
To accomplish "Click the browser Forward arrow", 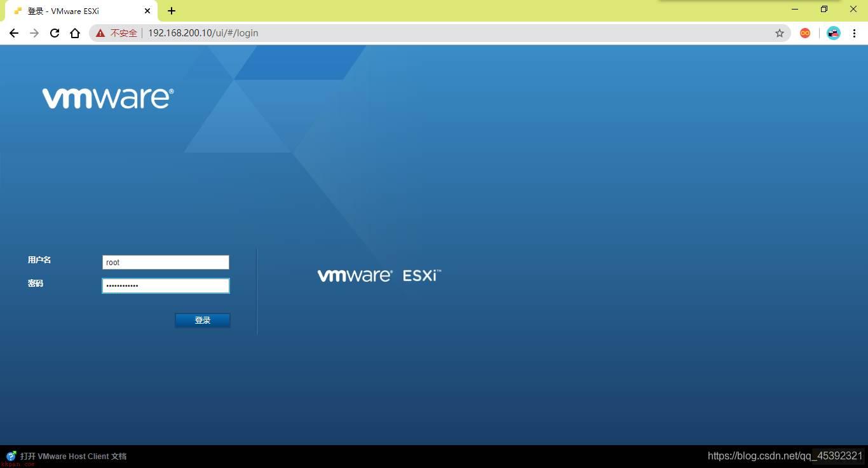I will pos(34,33).
